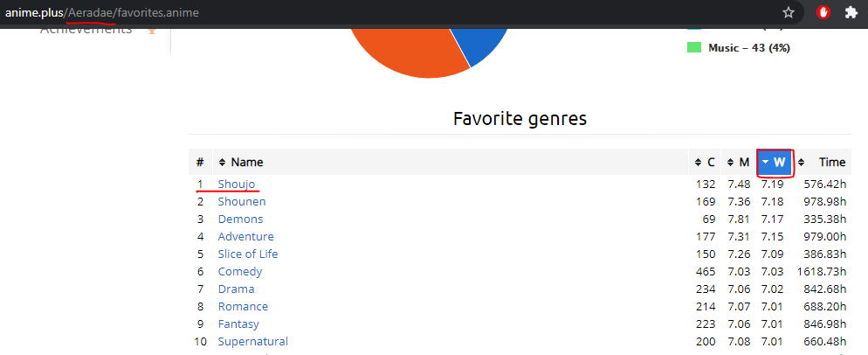This screenshot has width=868, height=355.
Task: Open the red hand ad blocker extension
Action: coord(823,12)
